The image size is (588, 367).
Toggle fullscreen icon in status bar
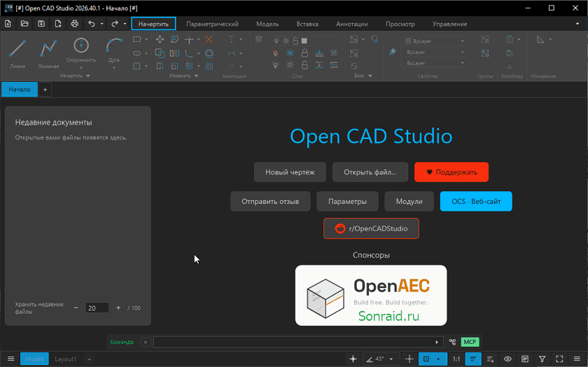click(x=559, y=359)
